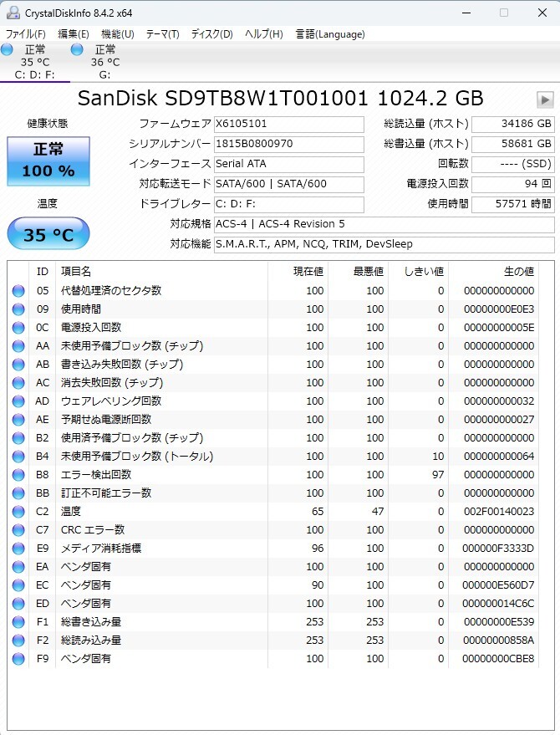Select the G: disk tab
Image resolution: width=560 pixels, height=735 pixels.
pyautogui.click(x=105, y=62)
